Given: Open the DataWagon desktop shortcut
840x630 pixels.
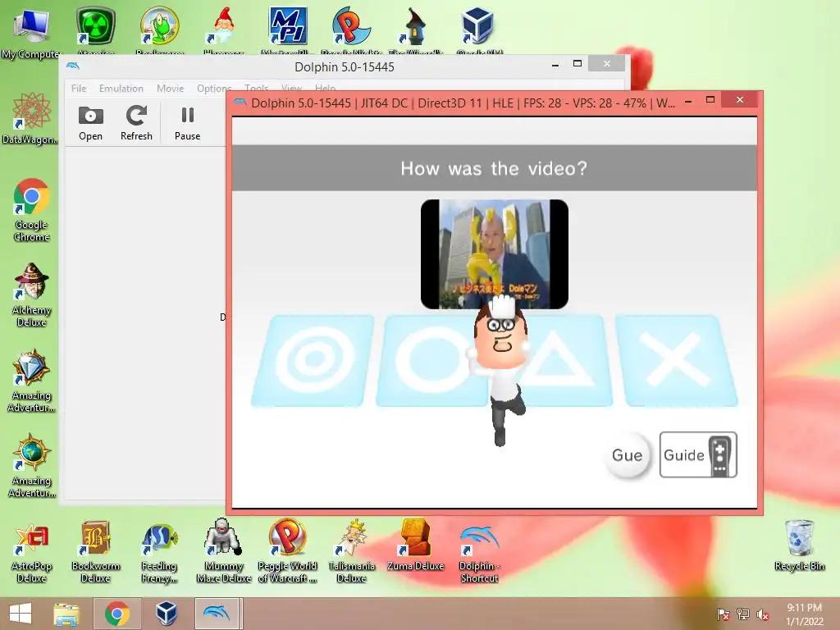Looking at the screenshot, I should click(x=31, y=119).
